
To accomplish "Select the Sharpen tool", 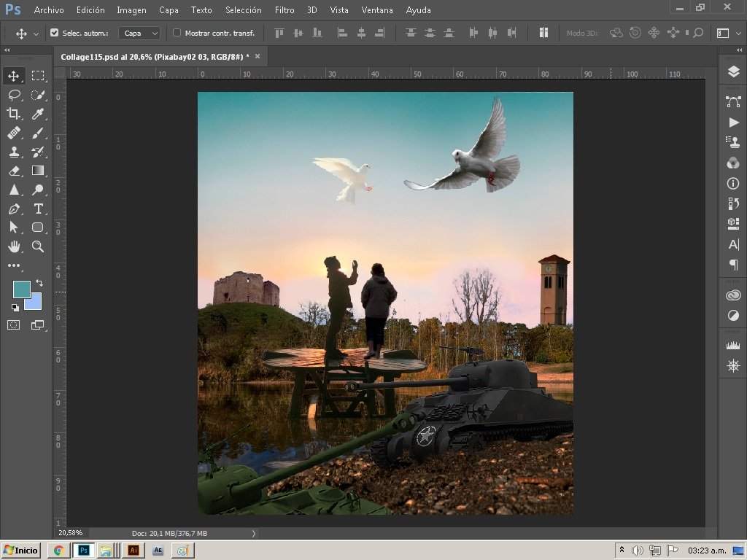I will 14,190.
